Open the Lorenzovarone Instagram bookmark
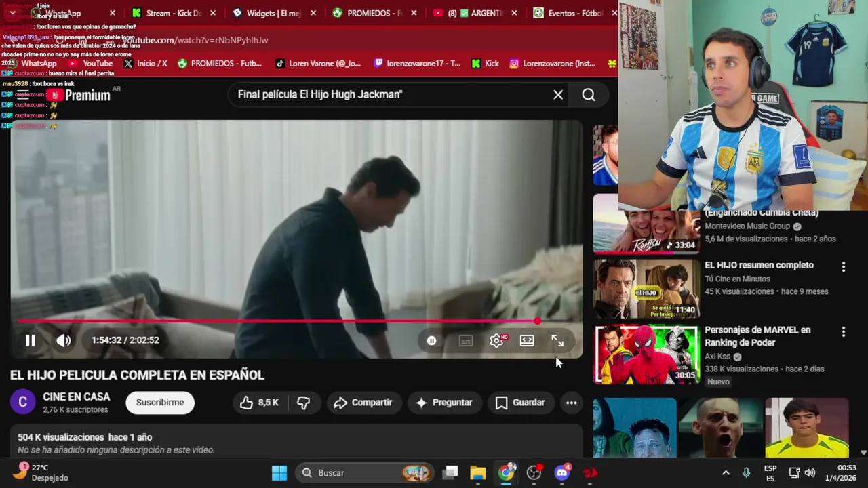Image resolution: width=868 pixels, height=488 pixels. point(553,64)
